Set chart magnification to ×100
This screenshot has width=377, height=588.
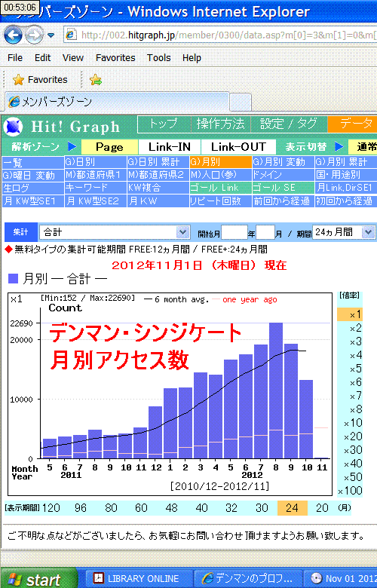tap(350, 491)
